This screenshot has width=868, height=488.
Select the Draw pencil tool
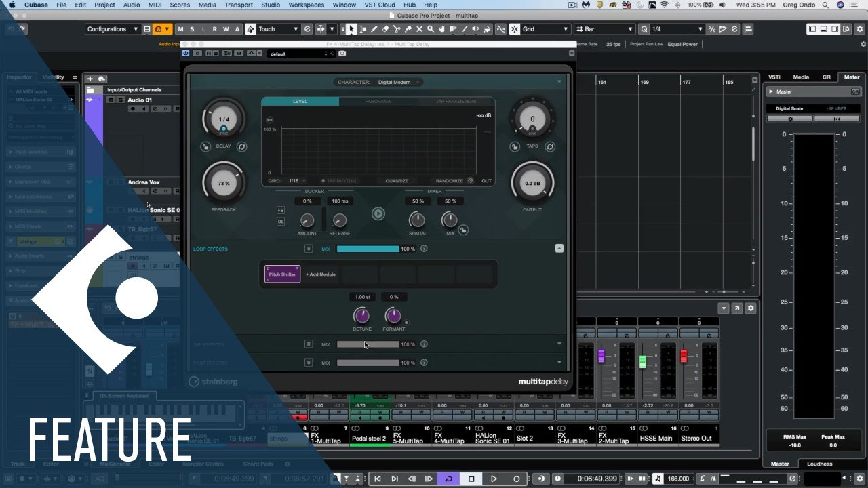(374, 29)
